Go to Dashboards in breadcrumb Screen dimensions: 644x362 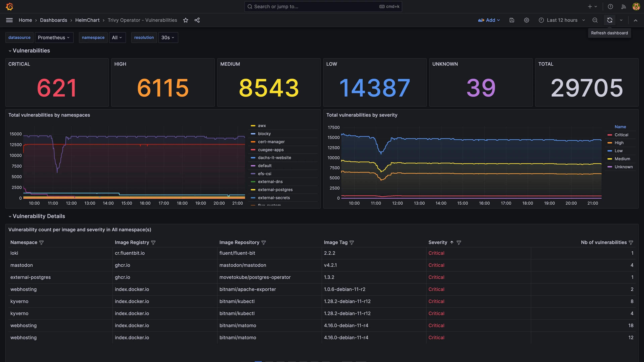pos(53,20)
